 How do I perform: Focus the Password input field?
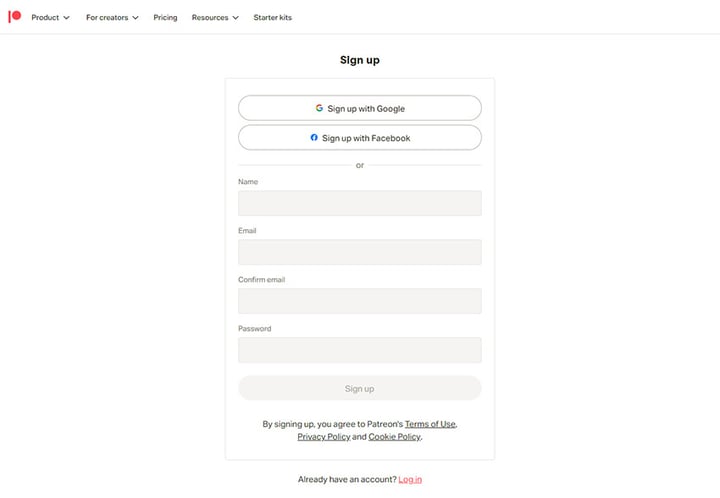coord(360,350)
